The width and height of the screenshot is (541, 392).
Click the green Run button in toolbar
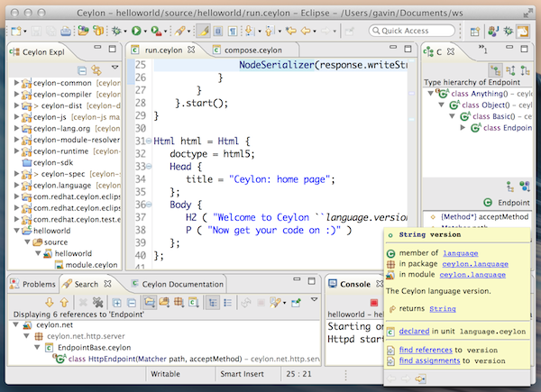tap(135, 31)
